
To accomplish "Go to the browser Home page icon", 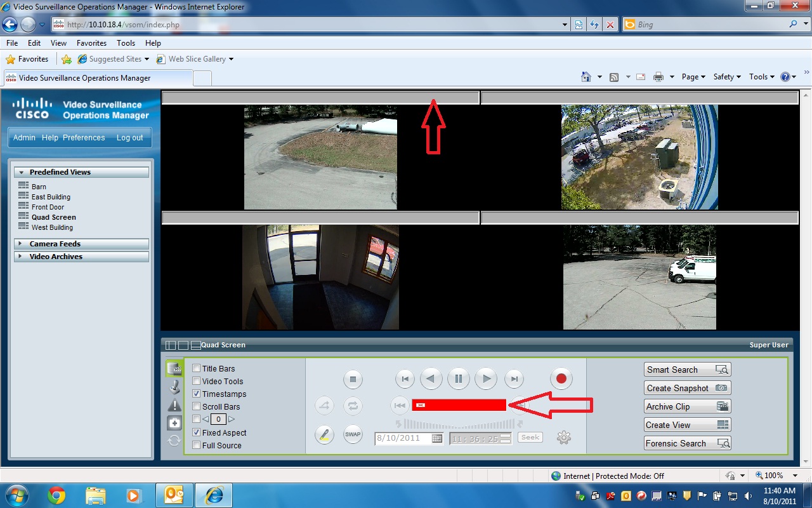I will [586, 77].
